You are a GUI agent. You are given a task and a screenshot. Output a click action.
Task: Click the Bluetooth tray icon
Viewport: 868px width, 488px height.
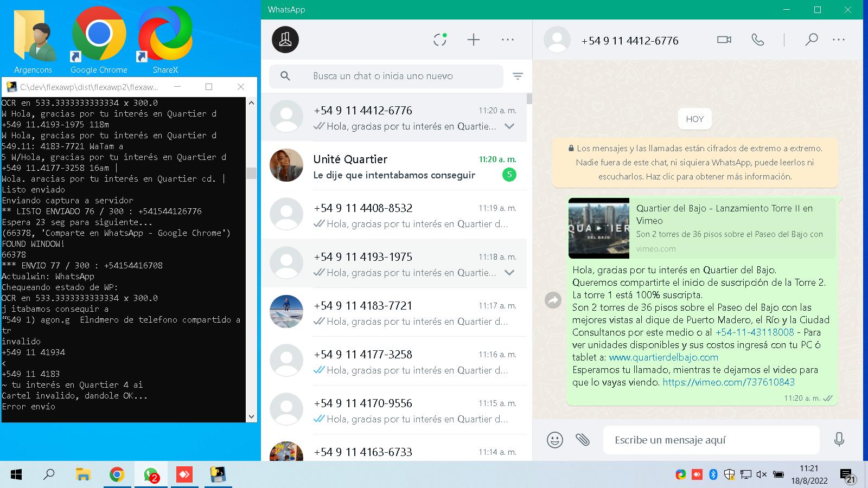(713, 475)
